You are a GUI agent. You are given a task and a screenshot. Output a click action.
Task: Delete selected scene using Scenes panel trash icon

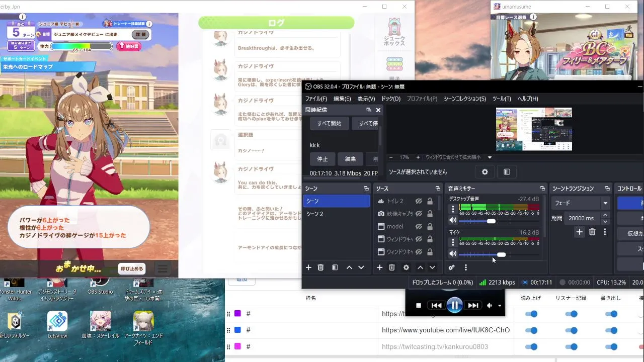(320, 267)
